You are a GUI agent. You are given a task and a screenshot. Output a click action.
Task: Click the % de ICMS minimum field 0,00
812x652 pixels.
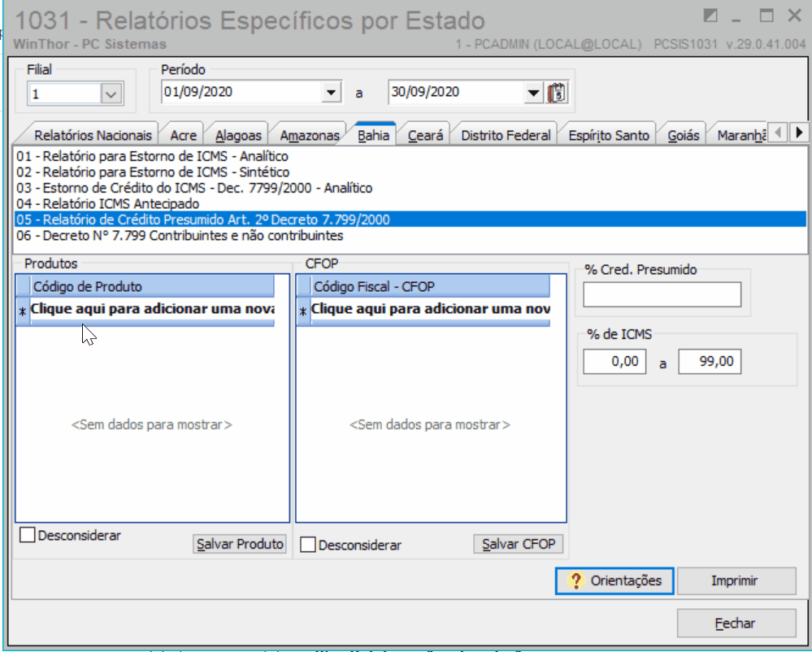click(x=614, y=362)
